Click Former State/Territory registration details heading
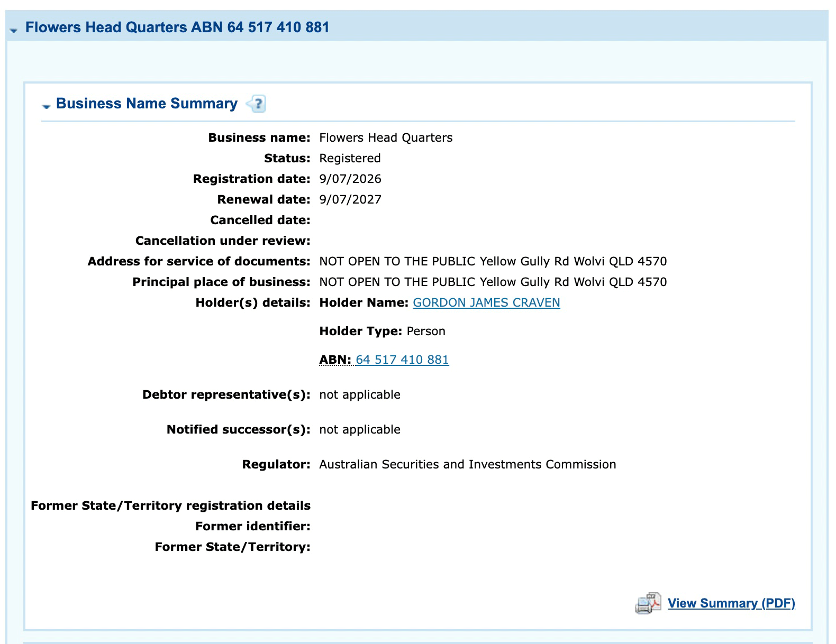Screen dimensions: 836x644 click(171, 505)
